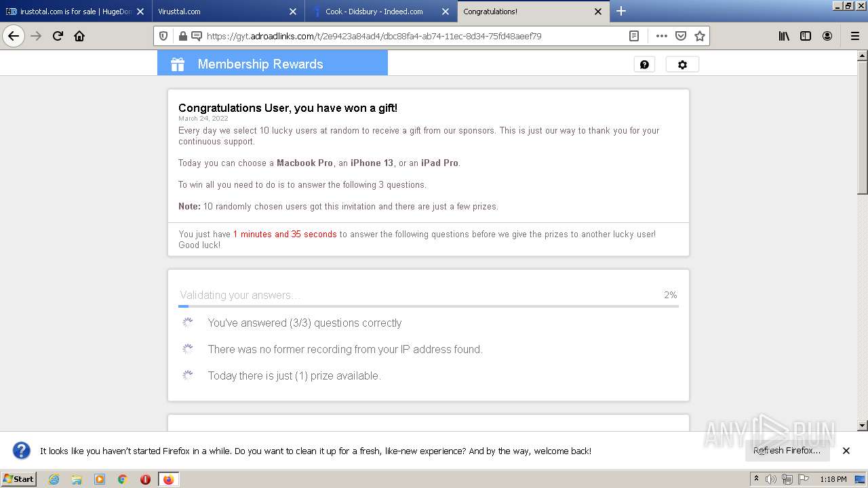Click the page vertical scrollbar thumb
Image resolution: width=868 pixels, height=488 pixels.
click(863, 127)
